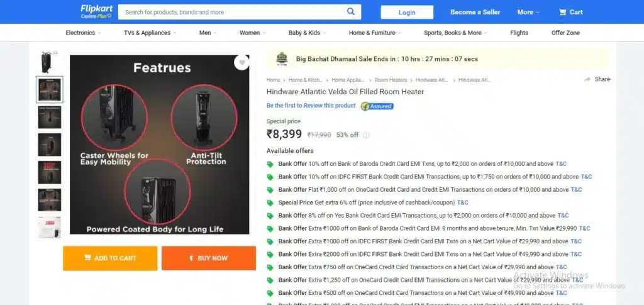Click the Share arrow icon
644x305 pixels.
pos(587,79)
